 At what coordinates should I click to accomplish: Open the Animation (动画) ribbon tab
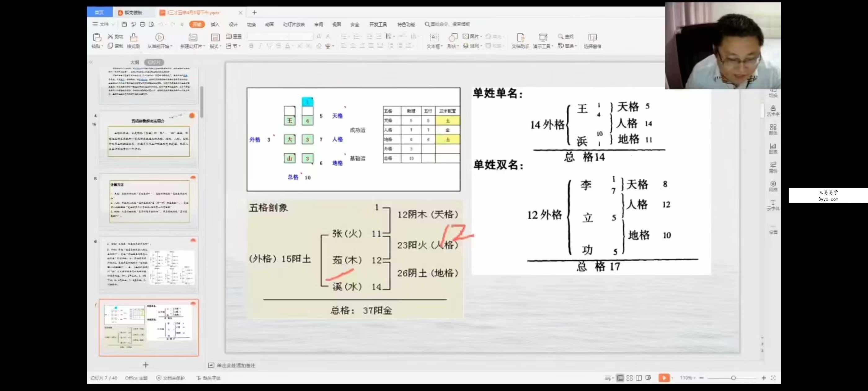click(269, 24)
